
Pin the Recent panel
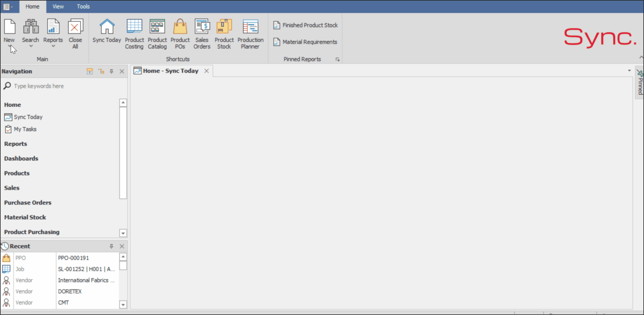pos(112,246)
